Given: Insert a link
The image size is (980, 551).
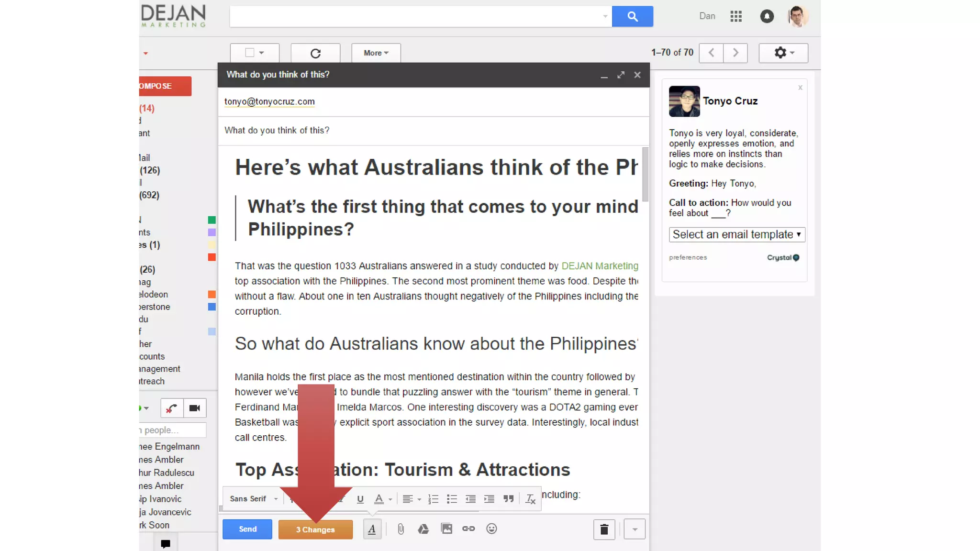Looking at the screenshot, I should pos(468,529).
